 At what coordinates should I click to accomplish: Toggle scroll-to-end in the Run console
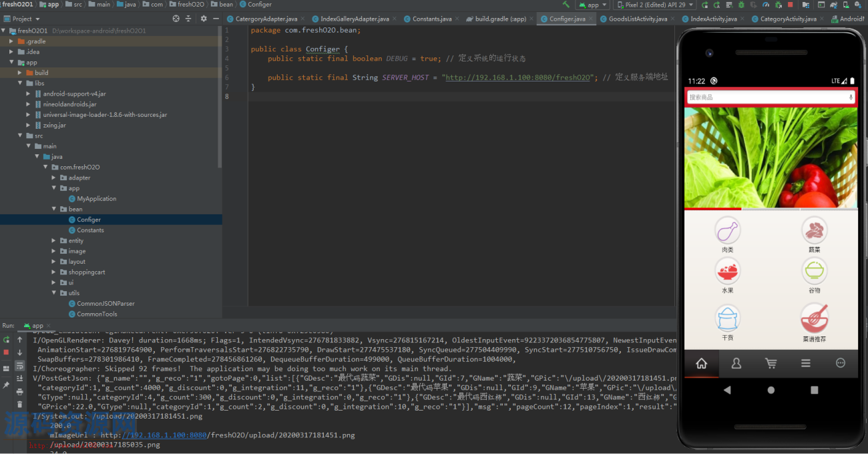click(x=19, y=378)
